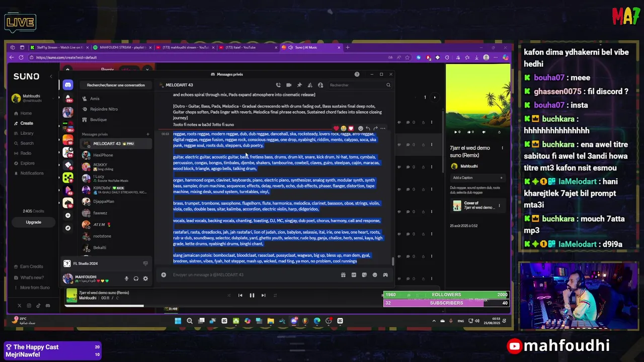Viewport: 644px width, 362px height.
Task: Like the 7jarr el wed demo song
Action: [x=470, y=132]
